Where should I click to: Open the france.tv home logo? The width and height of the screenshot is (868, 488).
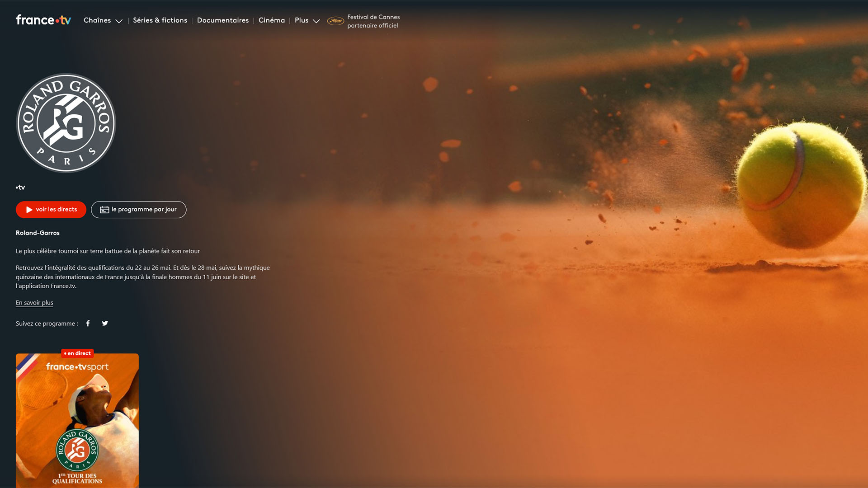click(43, 20)
